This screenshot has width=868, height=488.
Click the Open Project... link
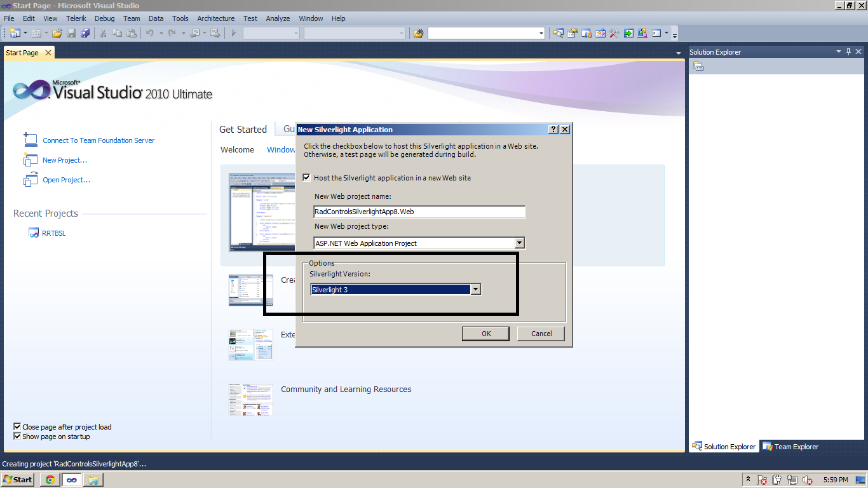[x=66, y=180]
